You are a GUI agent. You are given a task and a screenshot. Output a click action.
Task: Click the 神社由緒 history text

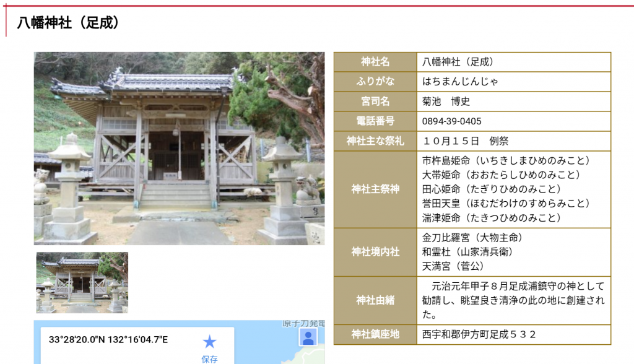513,301
